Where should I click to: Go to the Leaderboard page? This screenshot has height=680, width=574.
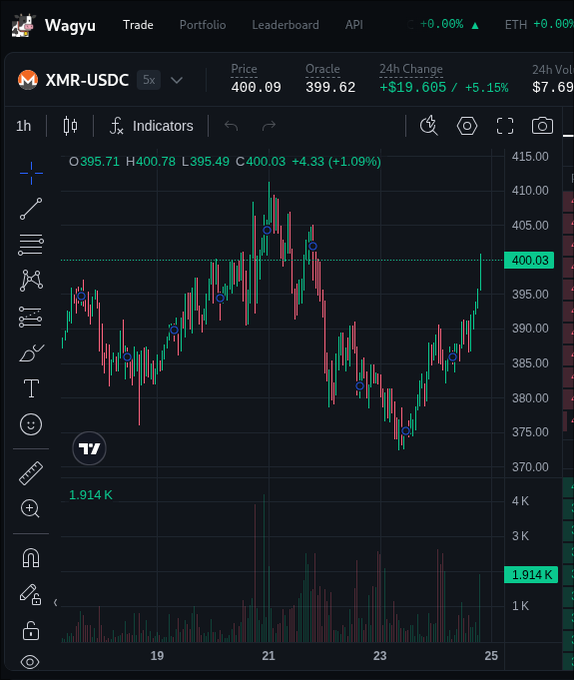coord(285,25)
